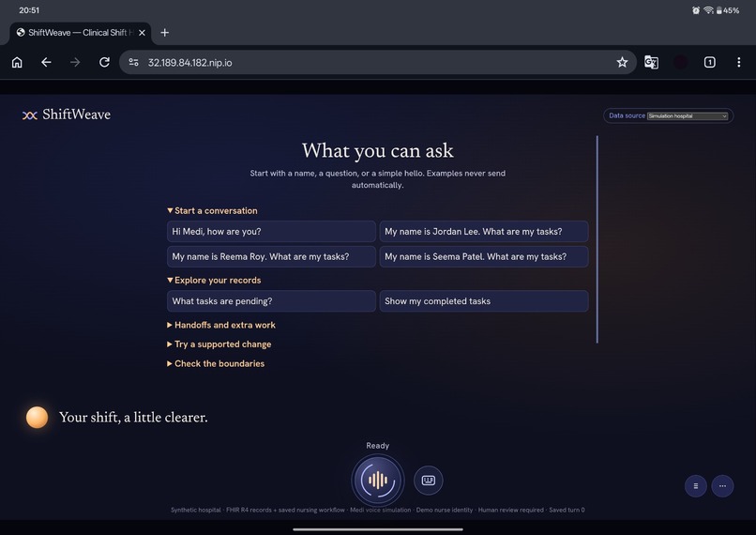Choose the Reema Roy tasks example
Image resolution: width=756 pixels, height=535 pixels.
pyautogui.click(x=271, y=256)
